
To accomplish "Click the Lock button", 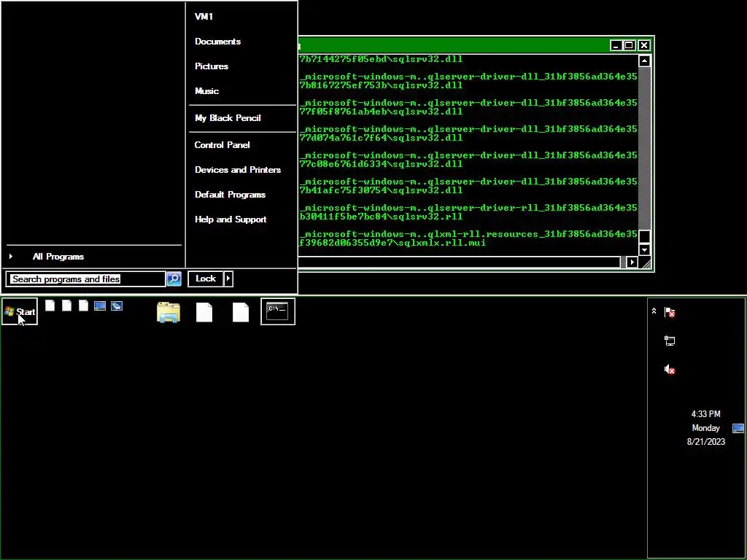I will [206, 279].
